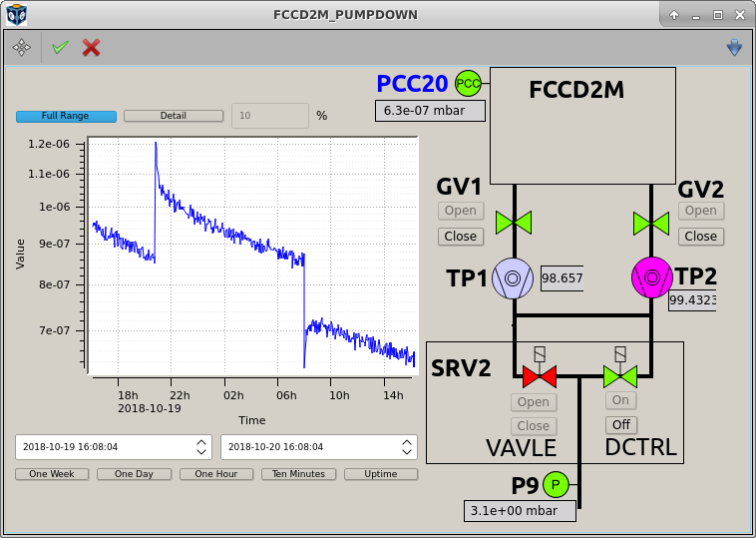The image size is (756, 538).
Task: Click the solenoid symbol above red valve
Action: [540, 354]
